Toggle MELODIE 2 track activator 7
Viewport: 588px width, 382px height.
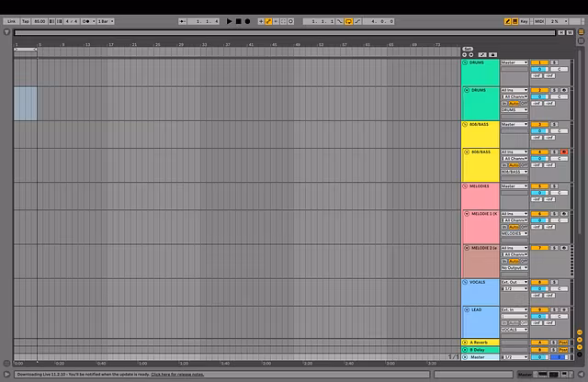click(539, 248)
